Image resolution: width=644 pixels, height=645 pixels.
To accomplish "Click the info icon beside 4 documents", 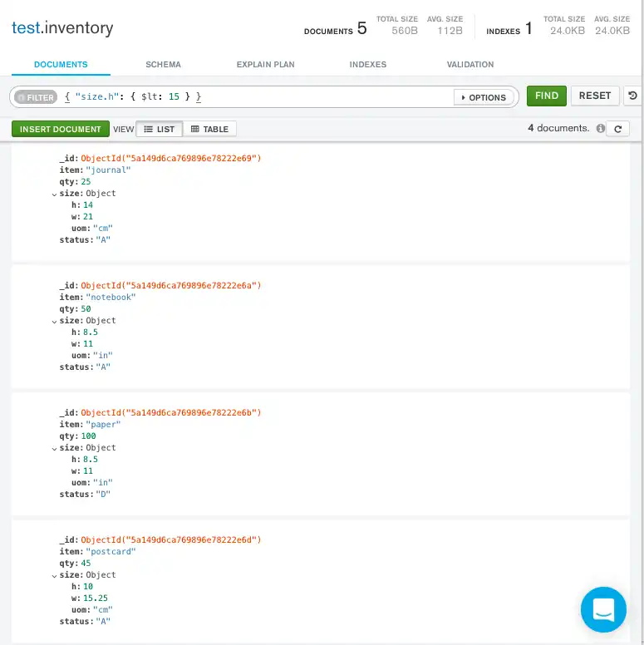I will [x=601, y=128].
